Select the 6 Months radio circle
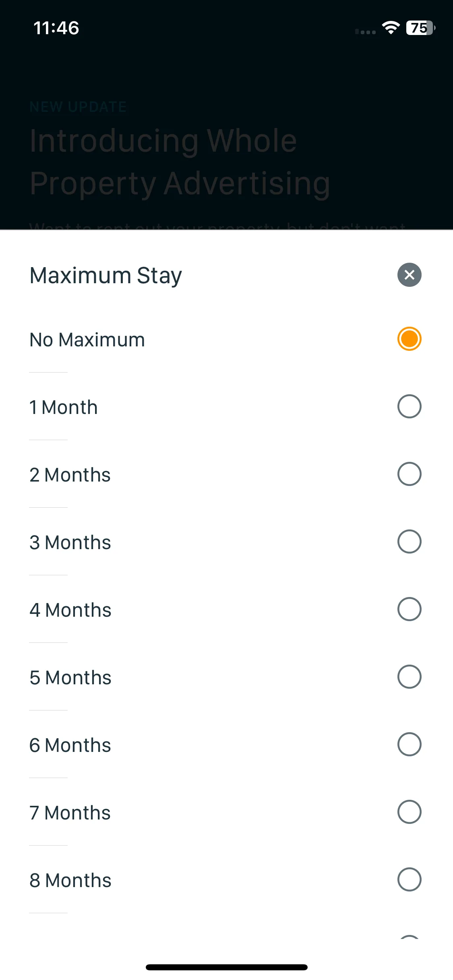 pos(409,744)
